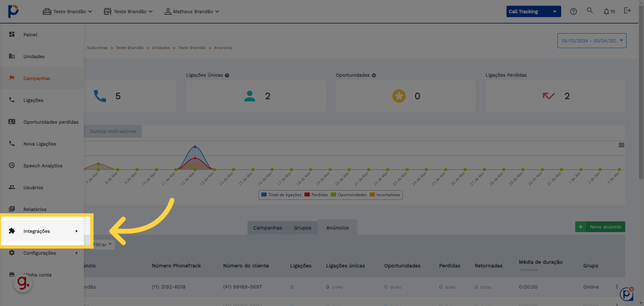Open the search magnifier icon
Image resolution: width=644 pixels, height=306 pixels.
pyautogui.click(x=590, y=10)
